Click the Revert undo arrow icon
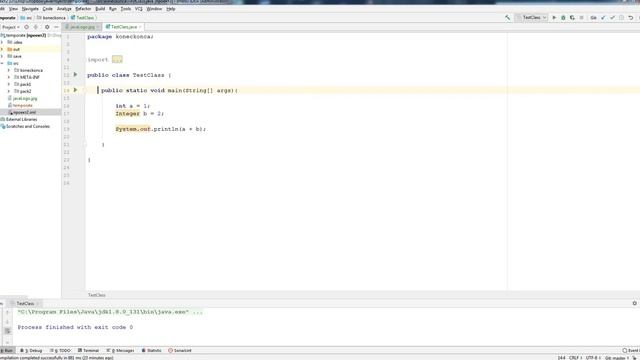Viewport: 640px width, 360px height. 631,18
